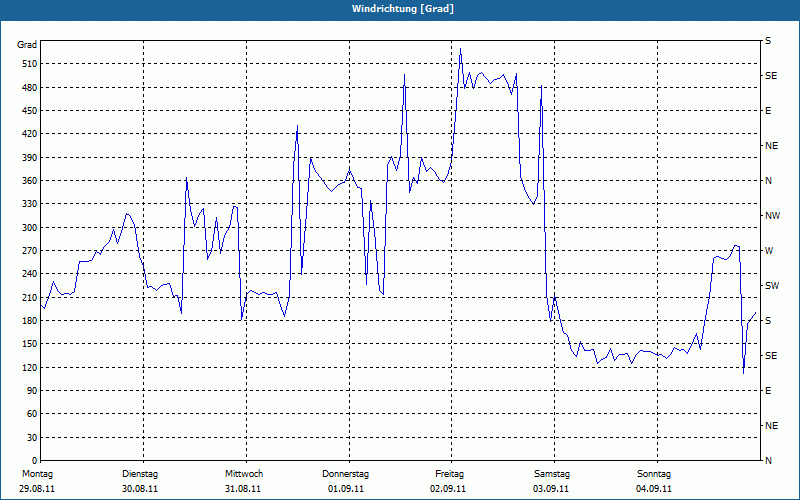This screenshot has width=800, height=500.
Task: Pick the date 04.09.11 on x-axis
Action: point(654,489)
